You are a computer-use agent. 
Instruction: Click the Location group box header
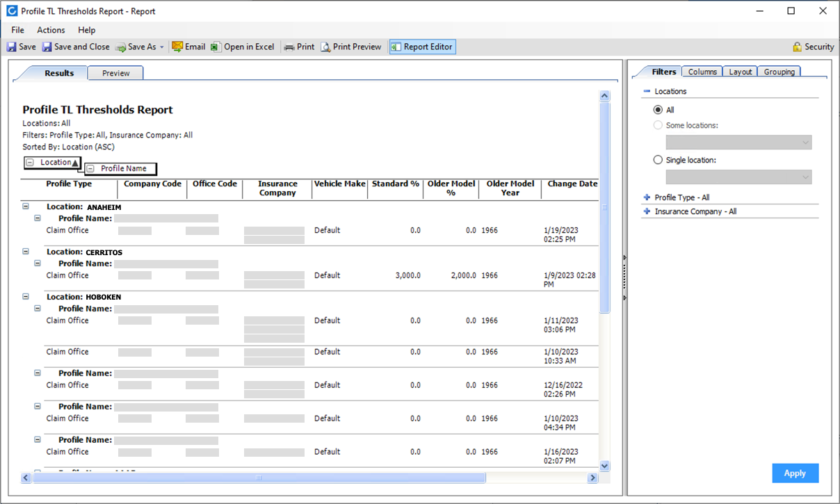[53, 163]
